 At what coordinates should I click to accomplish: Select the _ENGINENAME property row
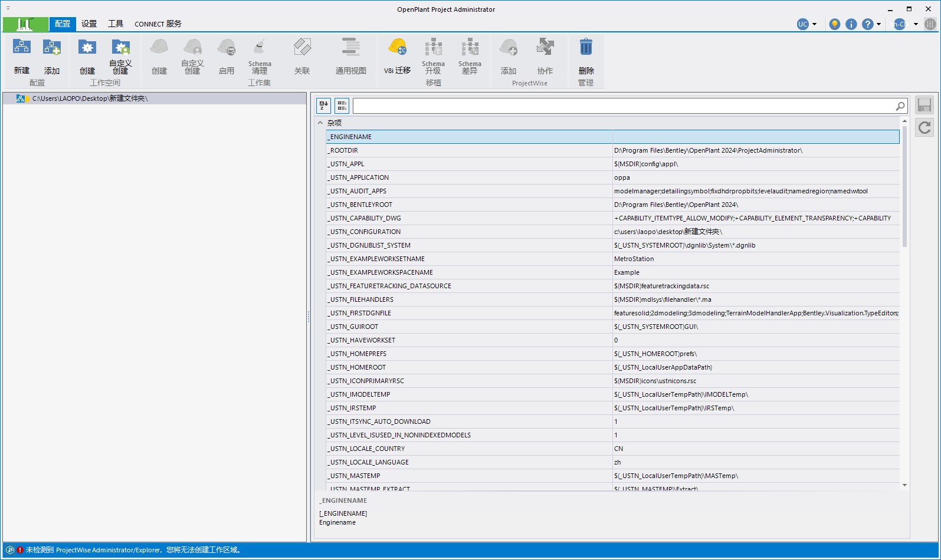(x=613, y=137)
